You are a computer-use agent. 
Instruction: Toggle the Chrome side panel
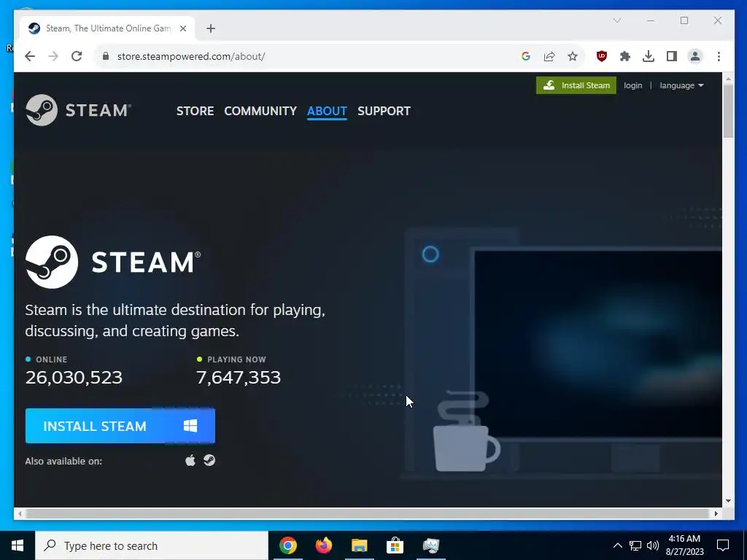tap(672, 56)
